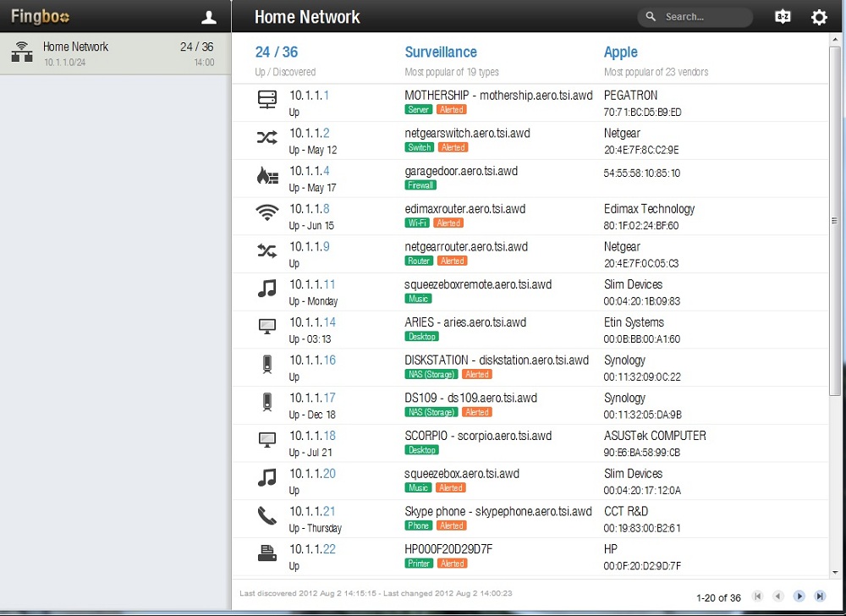The image size is (846, 616).
Task: Click the scrollbar down arrow
Action: coord(835,573)
